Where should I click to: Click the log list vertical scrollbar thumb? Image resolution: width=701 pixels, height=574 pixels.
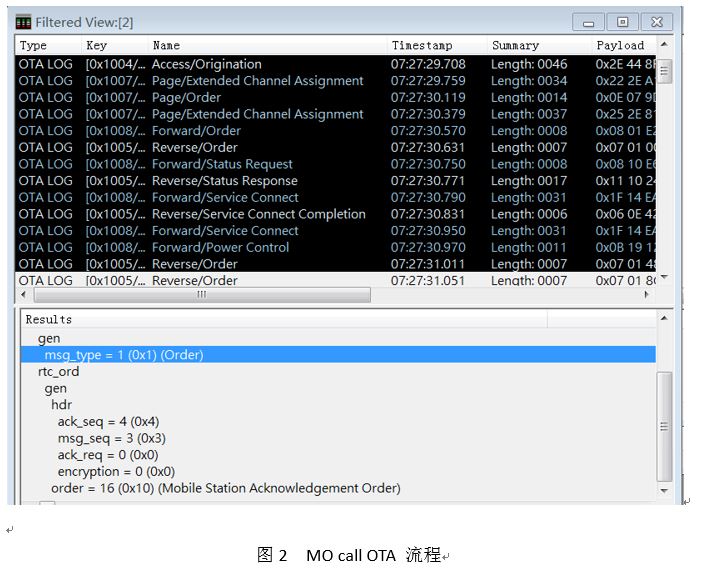click(x=664, y=71)
